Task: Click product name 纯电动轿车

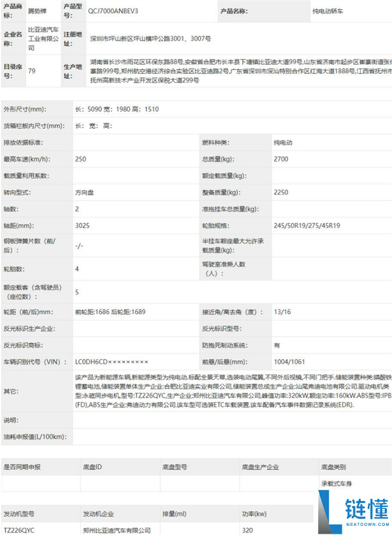Action: click(327, 11)
